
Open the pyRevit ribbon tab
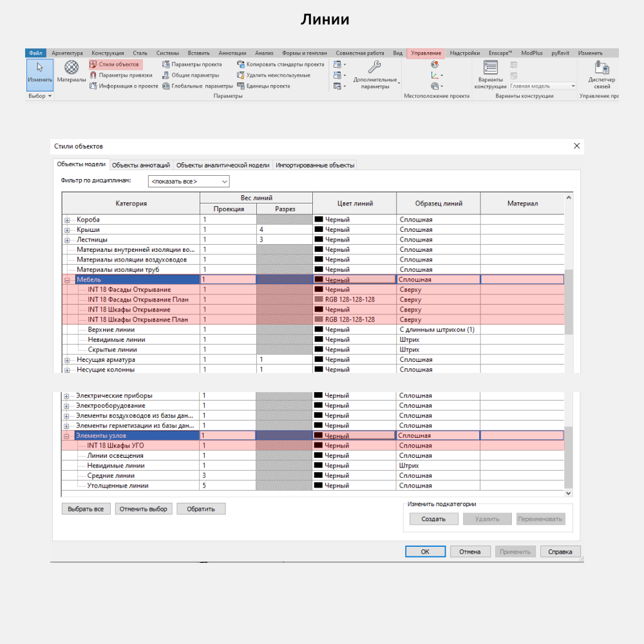pos(560,53)
